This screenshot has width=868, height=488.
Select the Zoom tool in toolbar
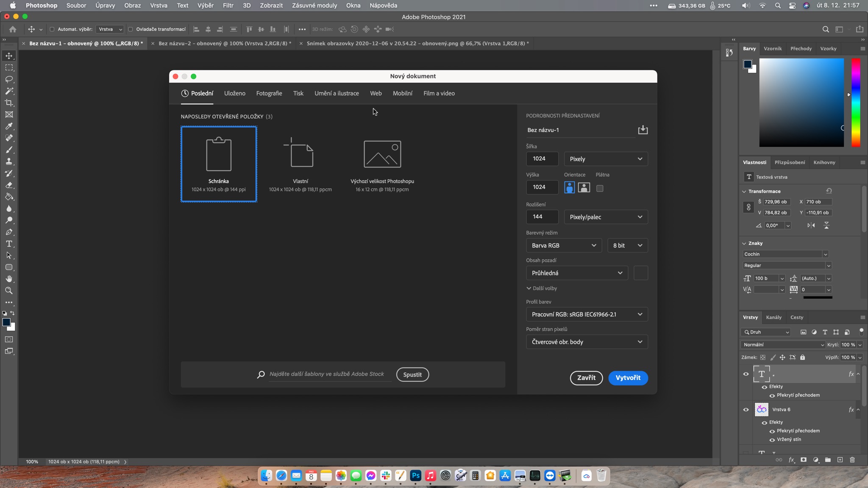click(x=9, y=291)
